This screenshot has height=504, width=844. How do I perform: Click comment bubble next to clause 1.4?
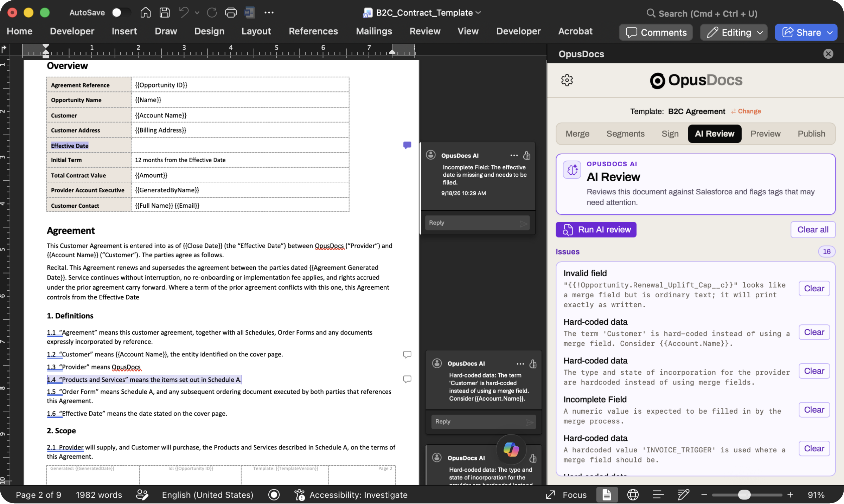[407, 379]
